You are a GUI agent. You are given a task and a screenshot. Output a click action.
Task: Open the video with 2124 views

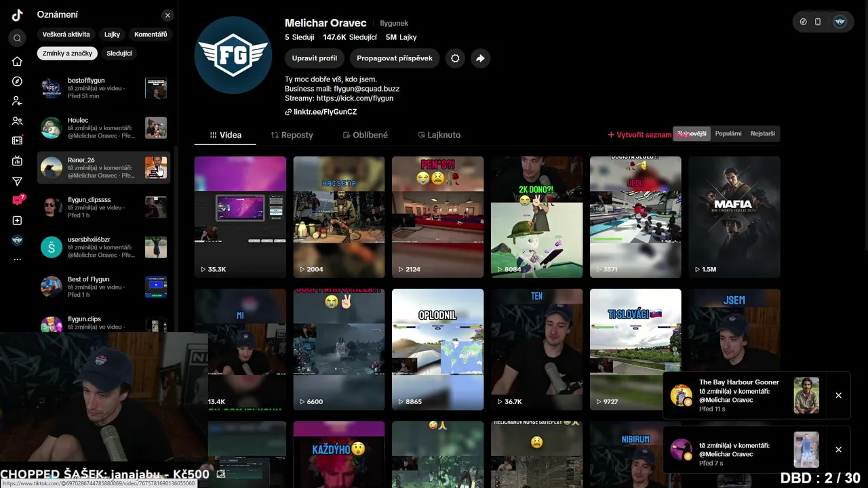[x=438, y=217]
